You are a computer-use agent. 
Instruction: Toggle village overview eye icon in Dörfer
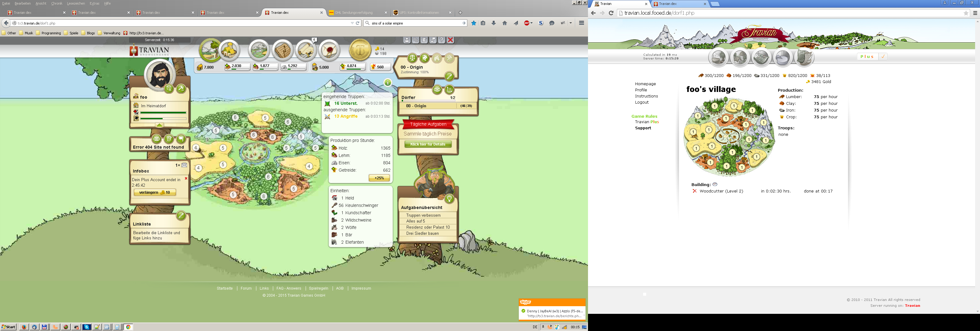pyautogui.click(x=437, y=90)
